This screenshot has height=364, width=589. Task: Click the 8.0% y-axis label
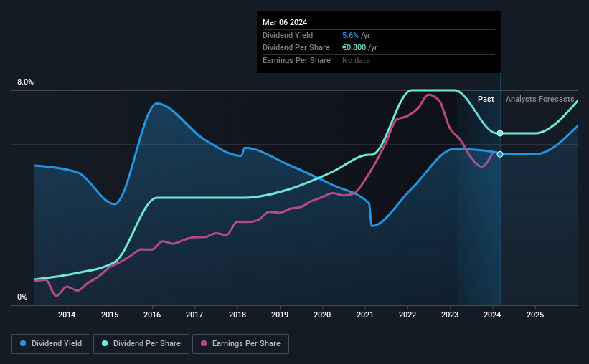tap(25, 82)
